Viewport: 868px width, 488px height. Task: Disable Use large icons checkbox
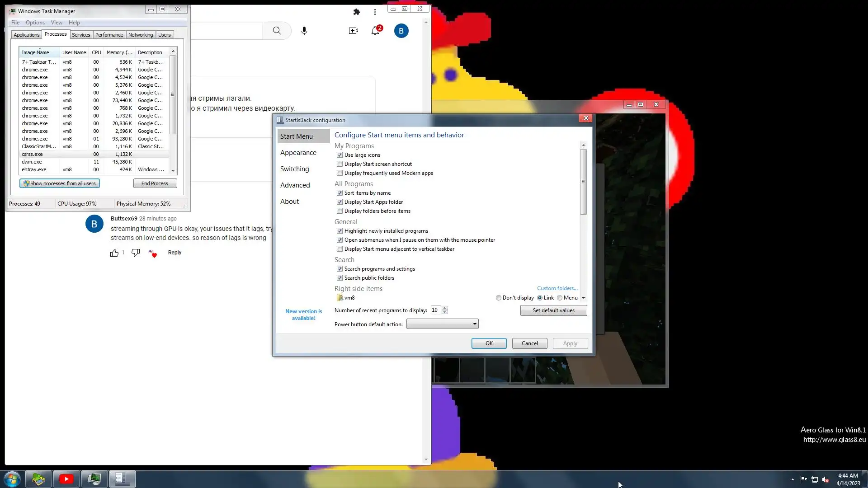point(340,155)
